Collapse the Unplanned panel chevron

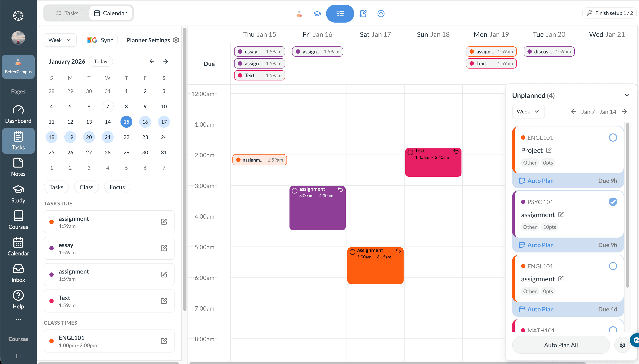coord(627,95)
